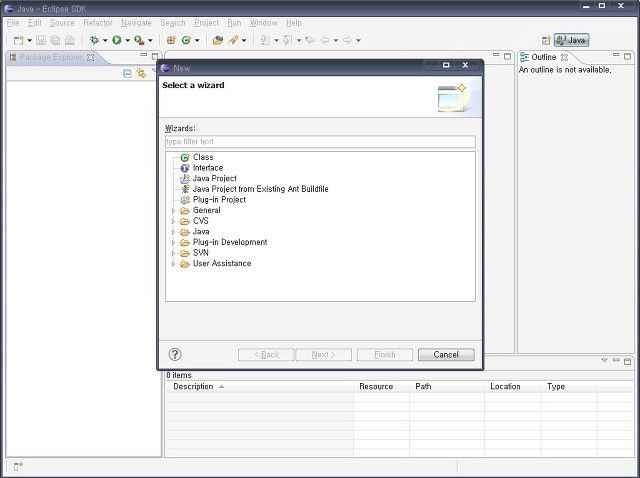Image resolution: width=640 pixels, height=478 pixels.
Task: Click the help question mark icon
Action: pyautogui.click(x=175, y=354)
